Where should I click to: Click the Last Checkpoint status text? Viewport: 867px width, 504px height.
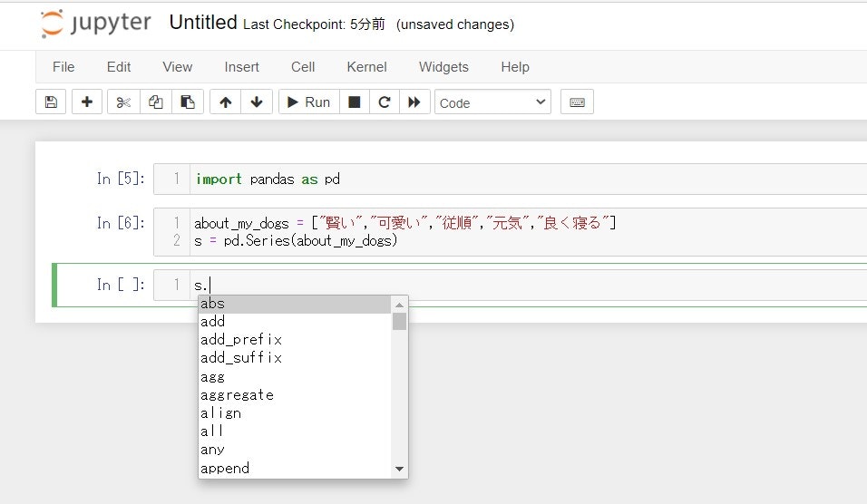(314, 24)
